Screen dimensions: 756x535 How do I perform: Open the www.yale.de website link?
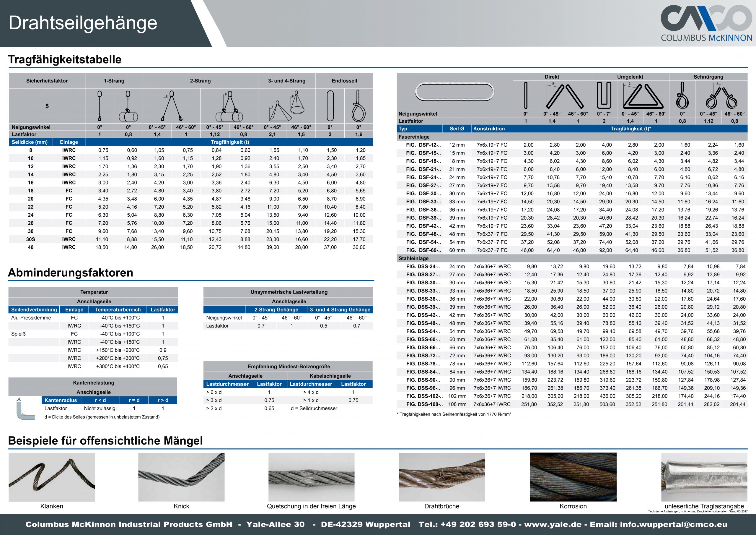[x=553, y=524]
